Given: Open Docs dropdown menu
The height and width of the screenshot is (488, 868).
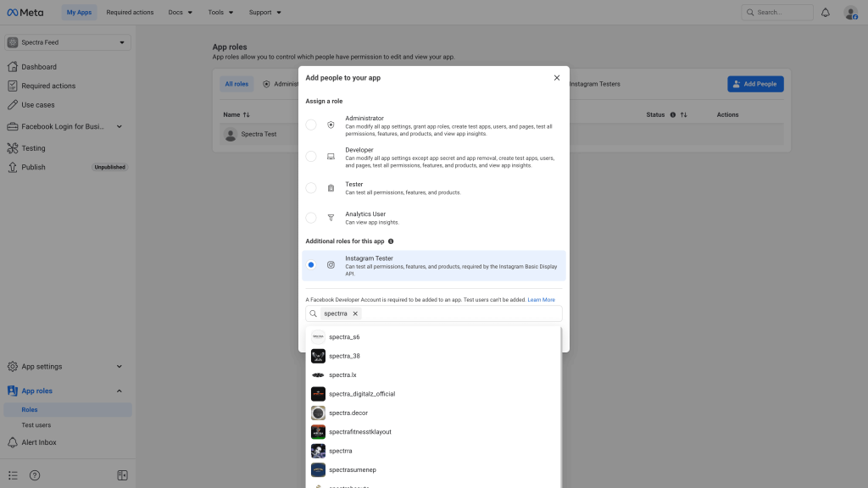Looking at the screenshot, I should pos(181,12).
